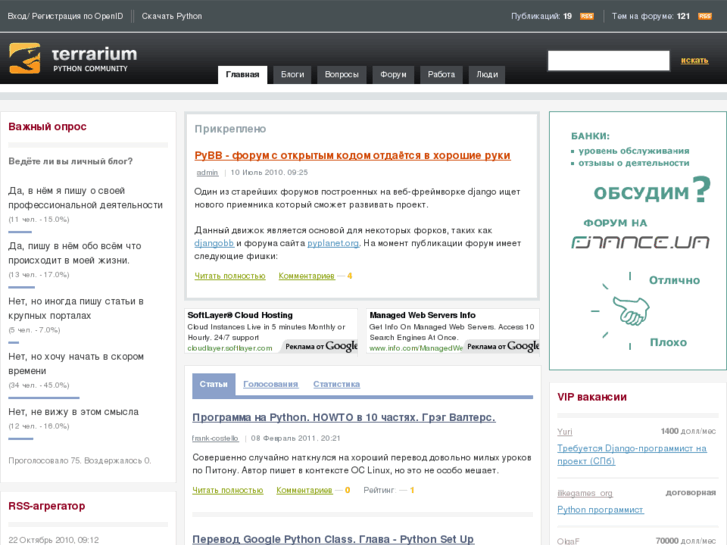Select the Статьи content tab
The height and width of the screenshot is (545, 727).
point(214,385)
